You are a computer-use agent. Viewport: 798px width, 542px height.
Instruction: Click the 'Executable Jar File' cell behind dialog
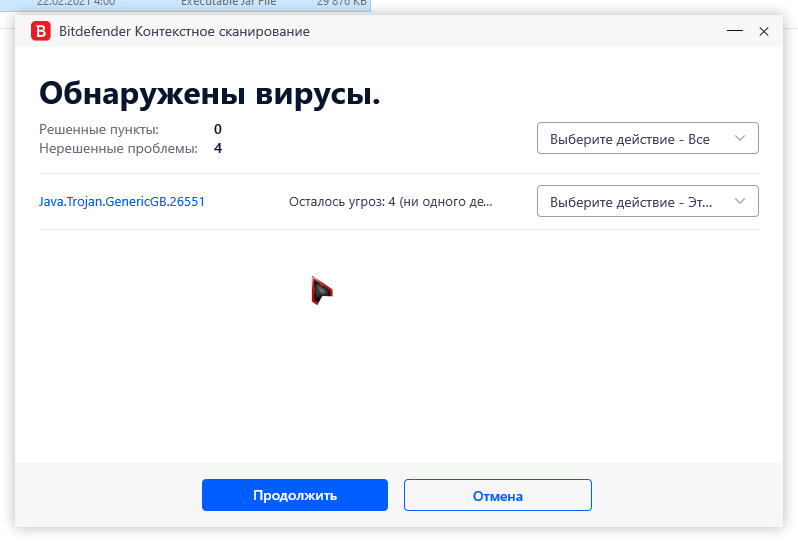(x=229, y=3)
